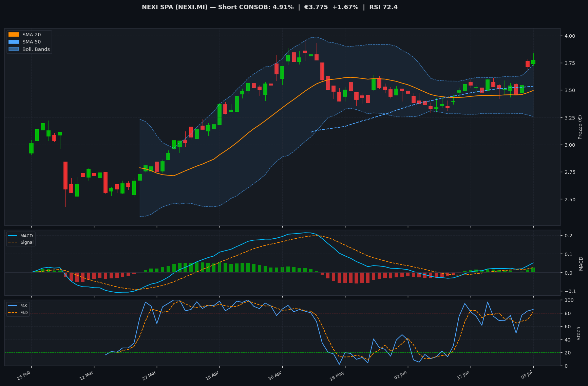This screenshot has width=588, height=386.
Task: Click the "3.25" price axis value
Action: pyautogui.click(x=569, y=118)
